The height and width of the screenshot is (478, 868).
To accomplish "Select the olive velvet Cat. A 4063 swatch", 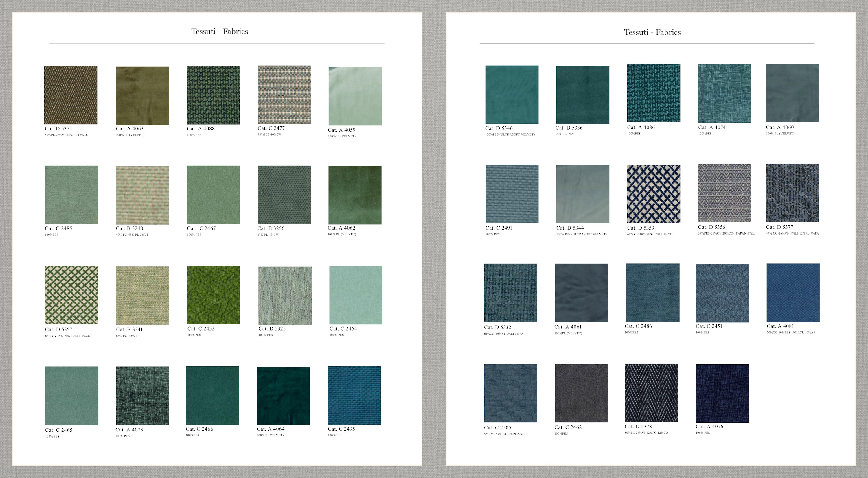I will coord(142,95).
